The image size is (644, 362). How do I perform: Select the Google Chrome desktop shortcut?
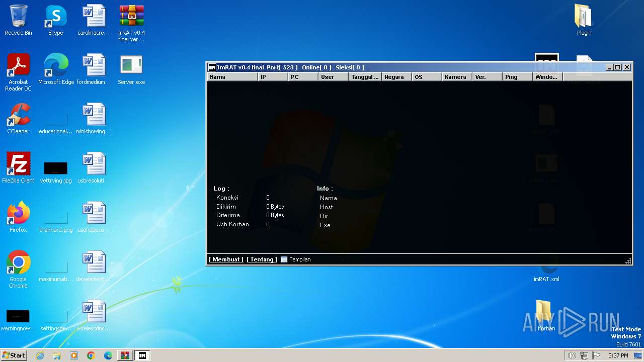pos(18,269)
